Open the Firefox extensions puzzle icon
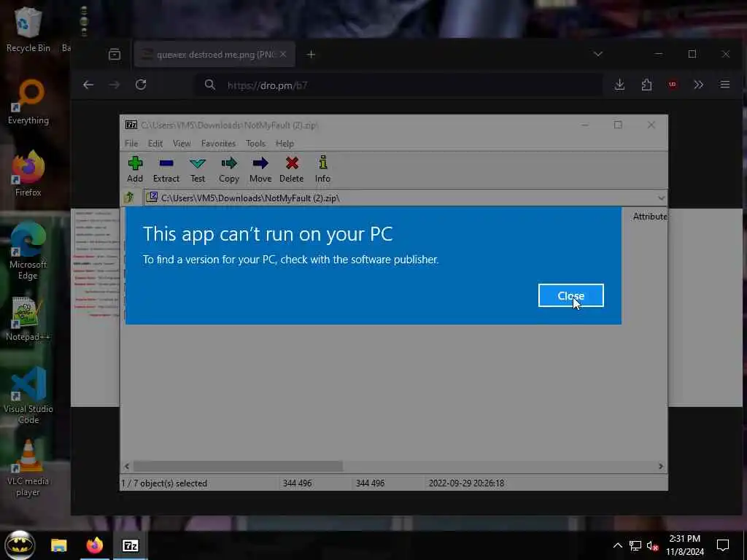747x560 pixels. click(646, 85)
